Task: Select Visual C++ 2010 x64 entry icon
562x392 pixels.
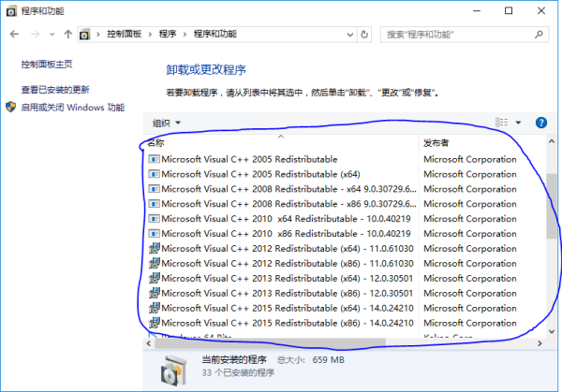Action: coord(154,218)
